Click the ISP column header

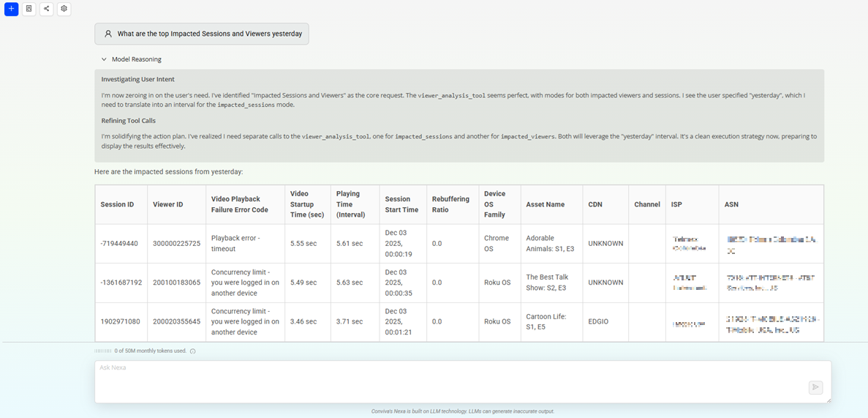coord(692,204)
